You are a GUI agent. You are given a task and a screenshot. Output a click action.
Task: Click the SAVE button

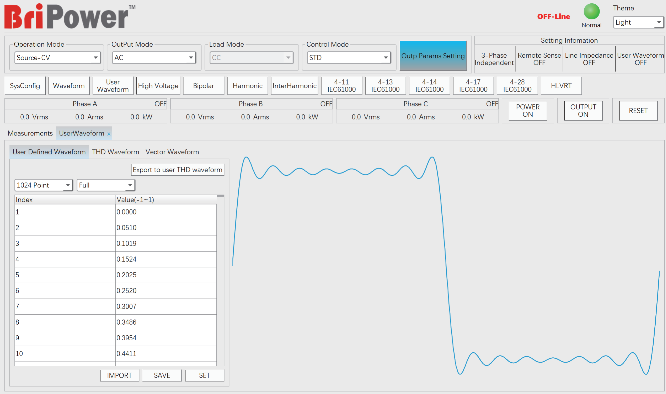click(162, 375)
